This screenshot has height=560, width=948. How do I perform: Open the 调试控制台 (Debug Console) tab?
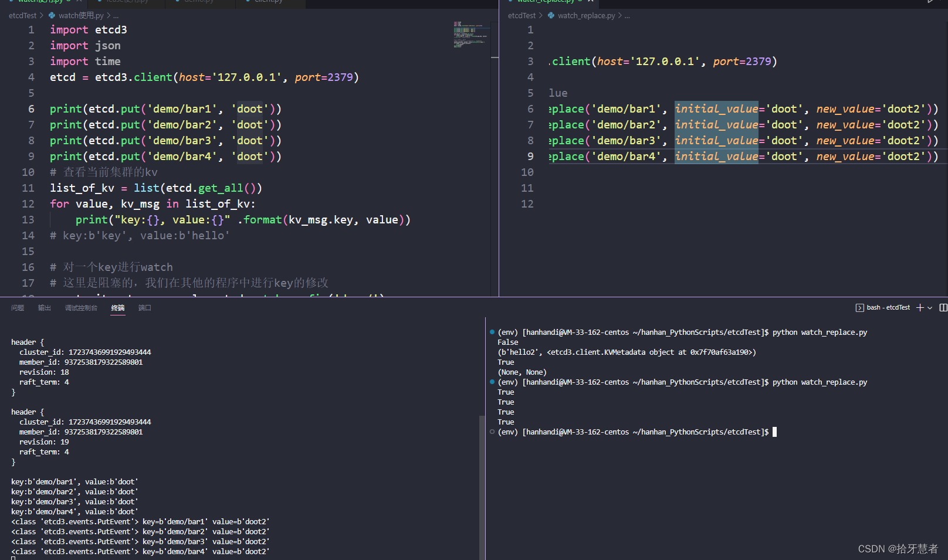[x=81, y=308]
